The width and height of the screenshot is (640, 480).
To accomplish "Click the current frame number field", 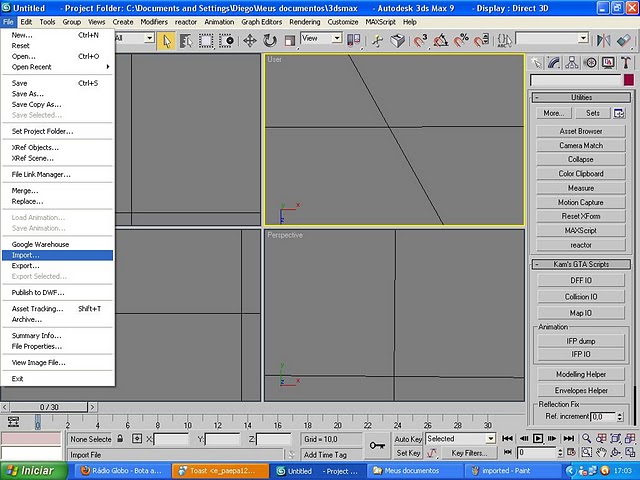I will [536, 453].
